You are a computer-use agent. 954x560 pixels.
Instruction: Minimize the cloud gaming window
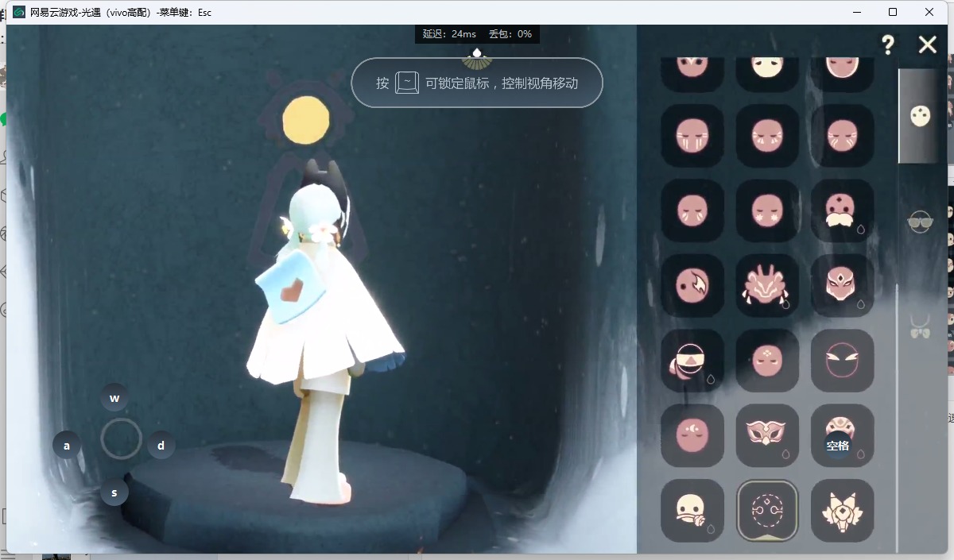(x=857, y=12)
